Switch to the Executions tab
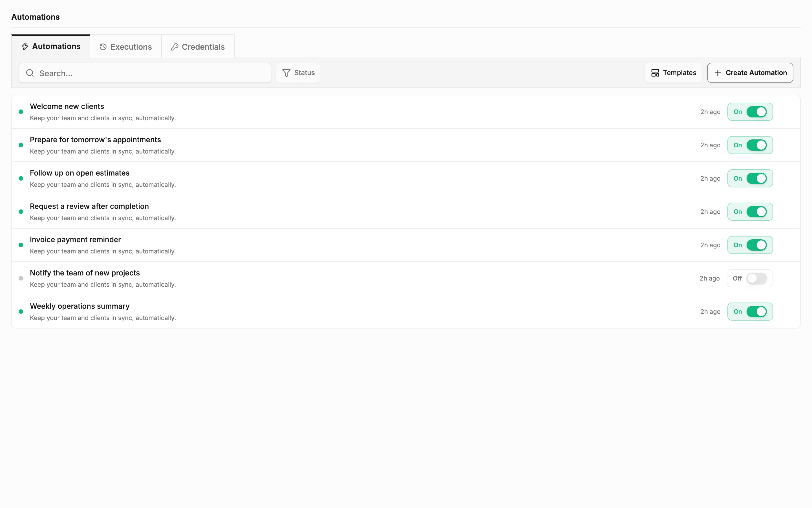This screenshot has height=508, width=812. pos(126,47)
